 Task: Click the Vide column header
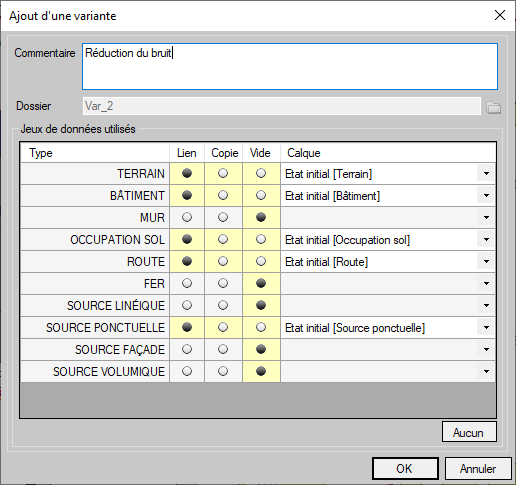click(x=261, y=153)
